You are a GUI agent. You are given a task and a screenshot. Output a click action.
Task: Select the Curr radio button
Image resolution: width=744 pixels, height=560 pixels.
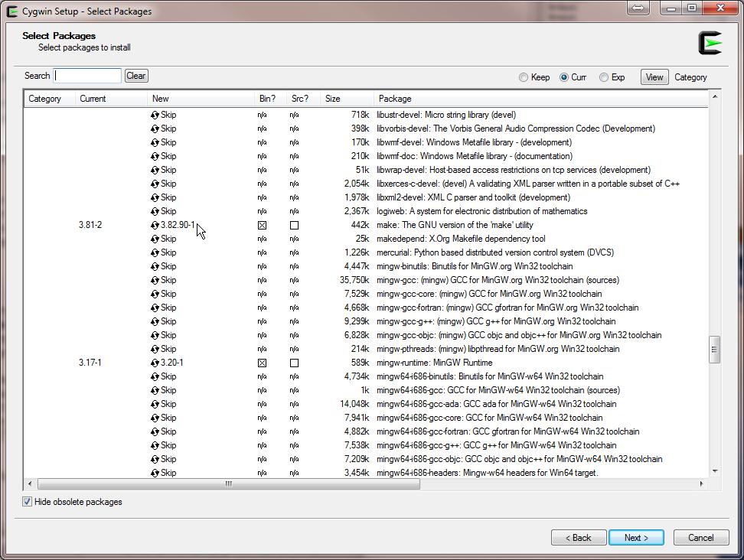tap(563, 77)
